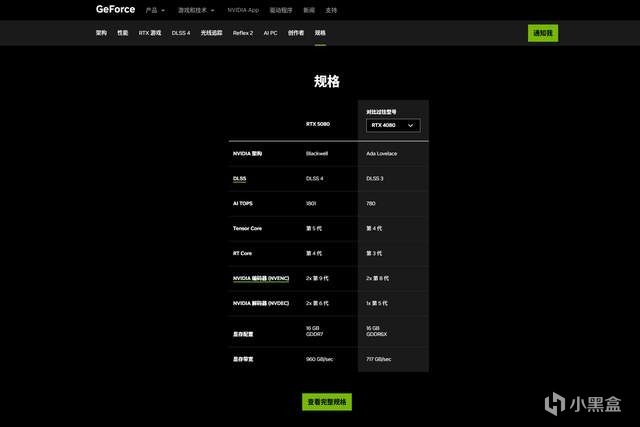Expand the 产品 products menu
Screen dimensions: 640x427
pos(155,10)
